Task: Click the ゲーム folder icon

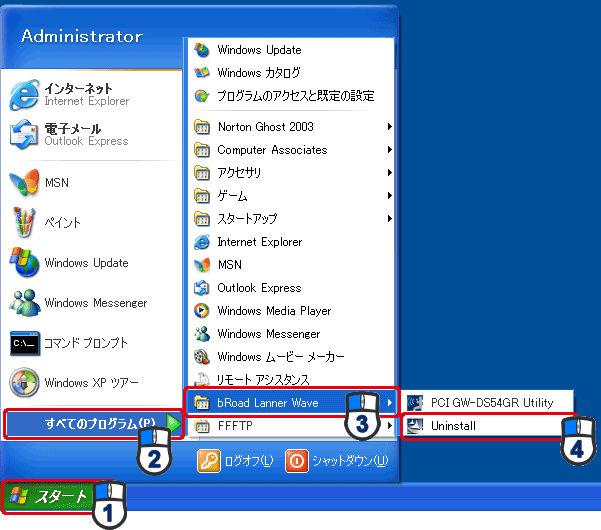Action: 202,196
